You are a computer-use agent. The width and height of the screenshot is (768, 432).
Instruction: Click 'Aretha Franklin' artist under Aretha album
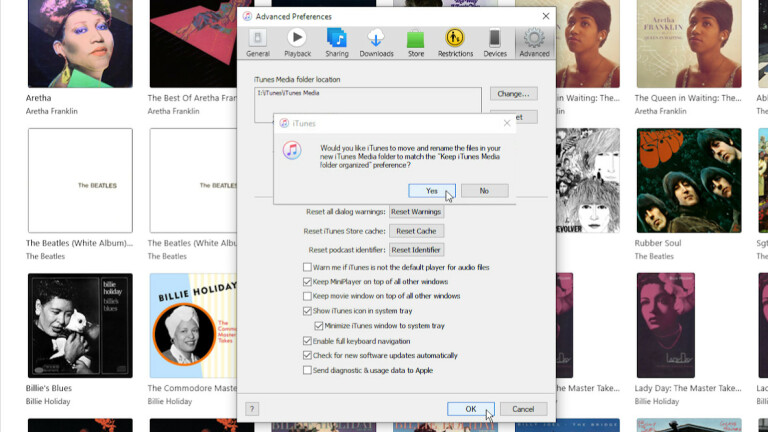coord(51,111)
